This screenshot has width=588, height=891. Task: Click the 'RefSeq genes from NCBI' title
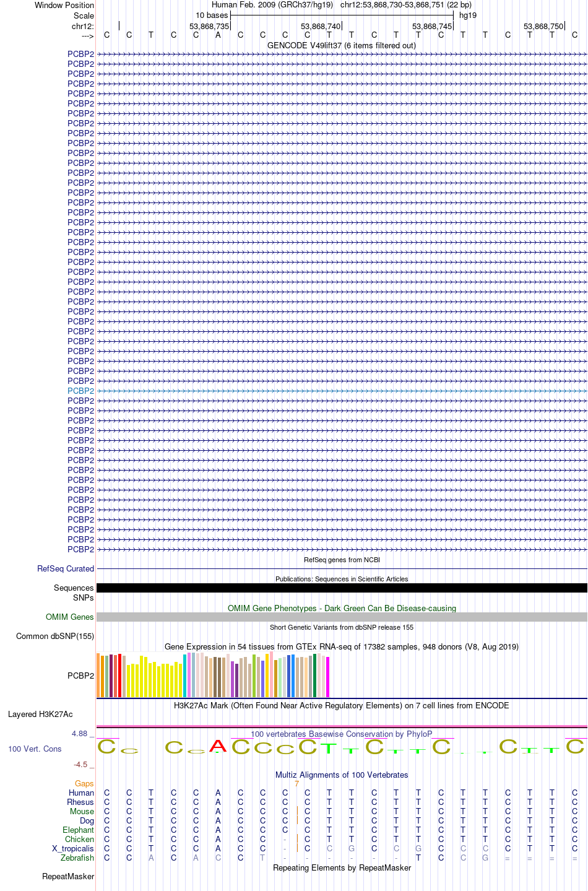point(342,560)
